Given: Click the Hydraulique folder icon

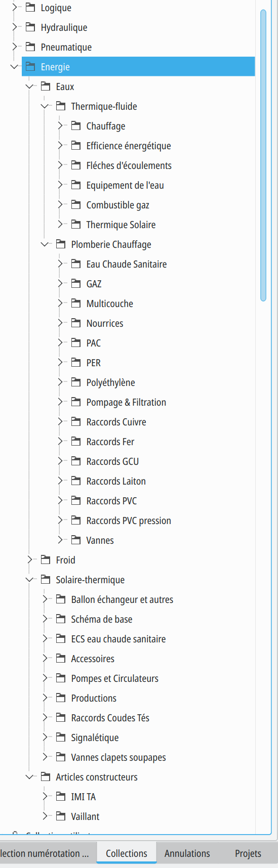Looking at the screenshot, I should pos(30,27).
